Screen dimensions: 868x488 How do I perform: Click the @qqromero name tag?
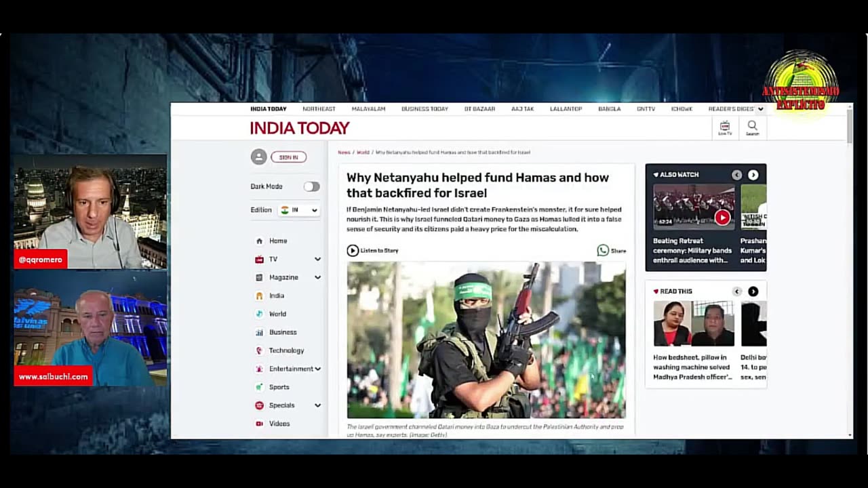click(x=41, y=260)
